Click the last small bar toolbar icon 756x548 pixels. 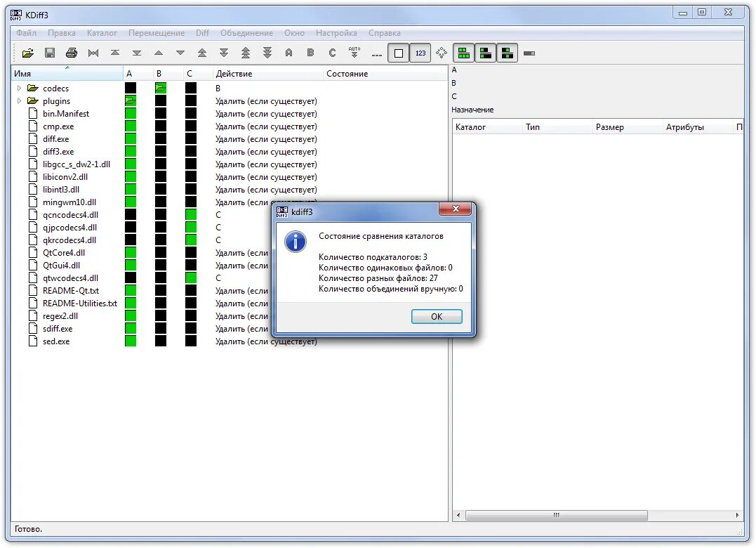(x=529, y=53)
